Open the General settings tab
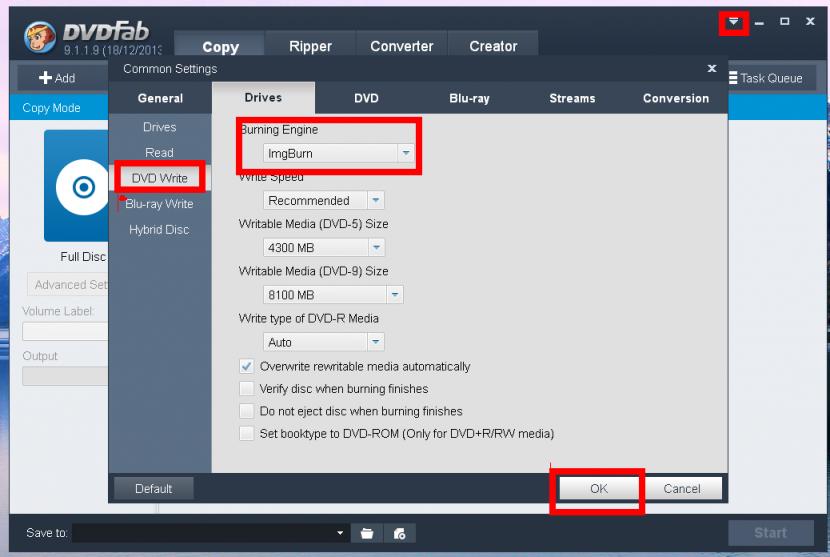This screenshot has height=557, width=830. coord(160,98)
